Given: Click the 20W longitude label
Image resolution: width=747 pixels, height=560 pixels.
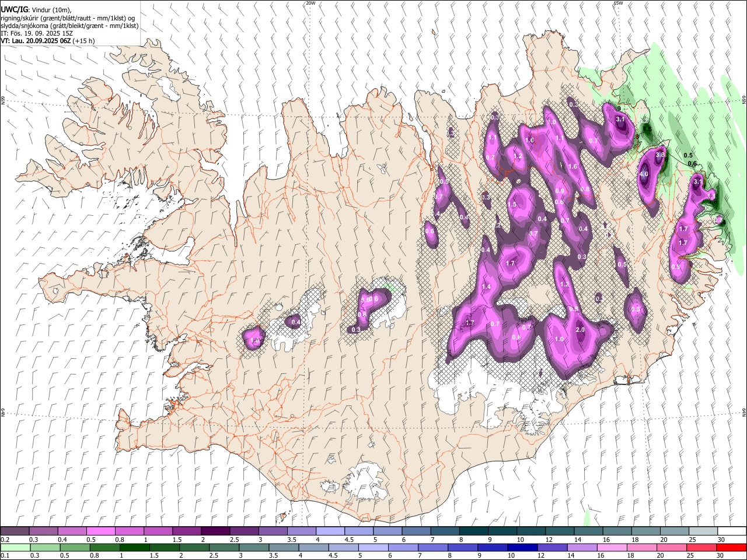Looking at the screenshot, I should pos(310,3).
